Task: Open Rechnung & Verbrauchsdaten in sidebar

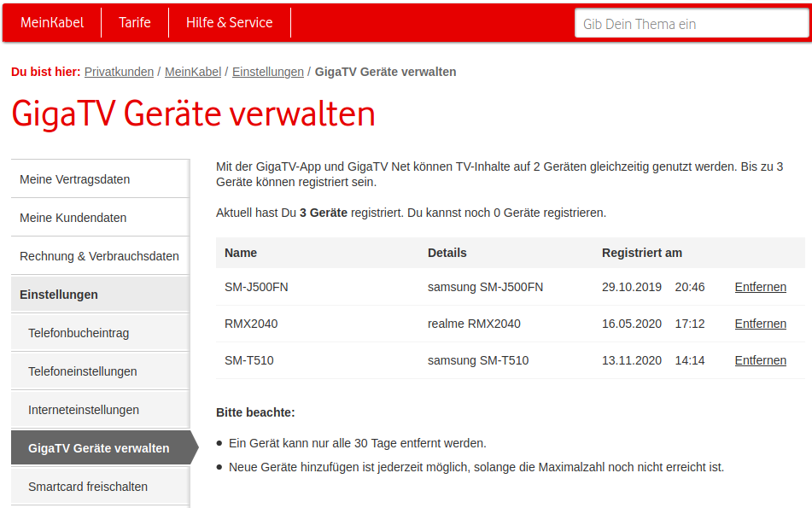Action: 101,256
